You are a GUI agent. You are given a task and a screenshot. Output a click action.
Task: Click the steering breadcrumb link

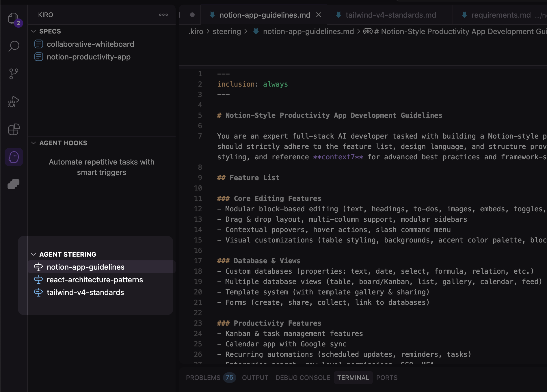pyautogui.click(x=227, y=31)
